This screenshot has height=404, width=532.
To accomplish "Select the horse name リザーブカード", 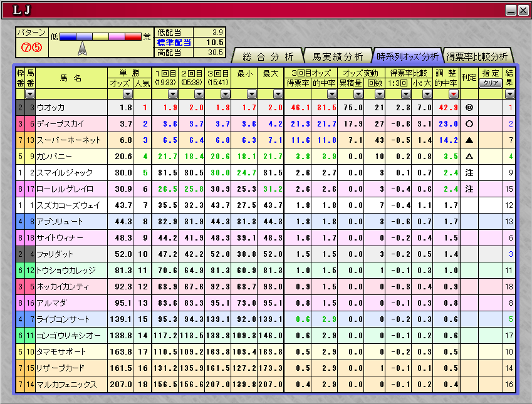I will pyautogui.click(x=60, y=368).
